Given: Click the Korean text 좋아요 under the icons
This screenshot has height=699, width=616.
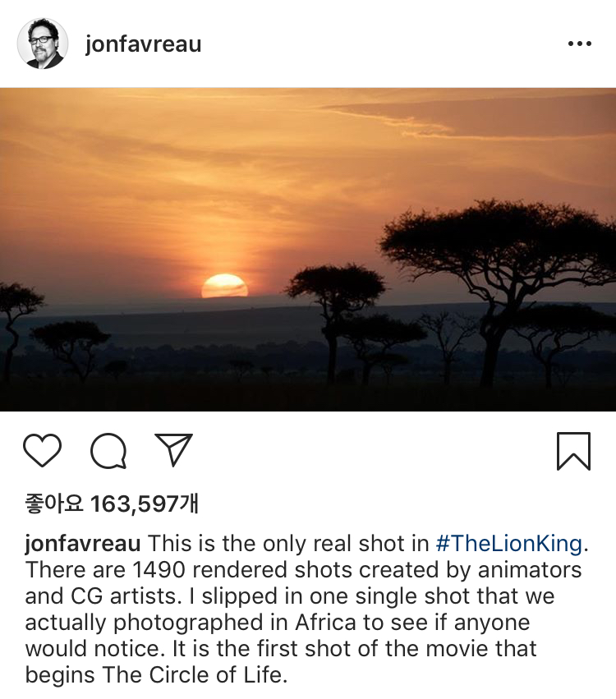Looking at the screenshot, I should 54,503.
